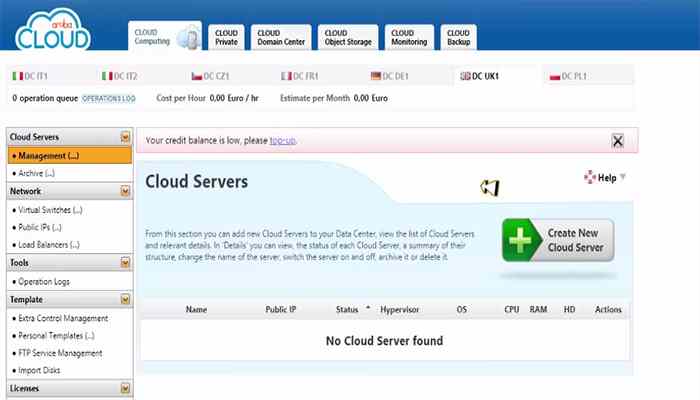
Task: Dismiss the low credit balance notice
Action: [617, 141]
